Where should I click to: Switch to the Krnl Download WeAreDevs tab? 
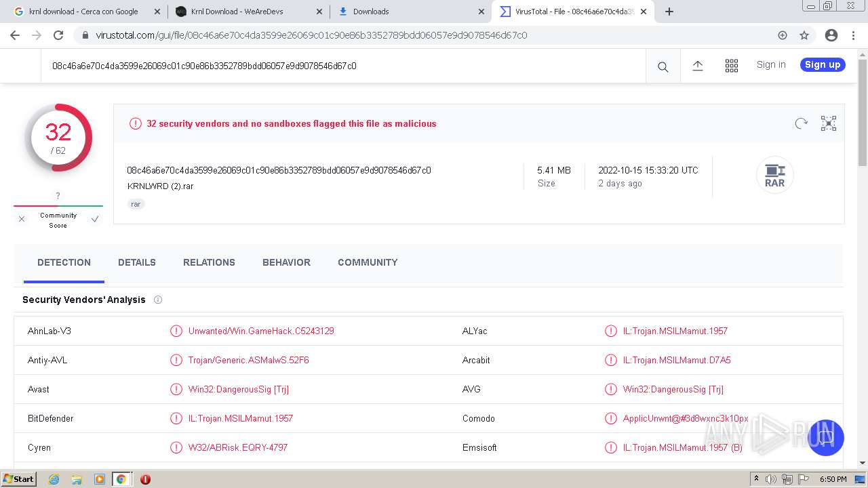(x=237, y=12)
